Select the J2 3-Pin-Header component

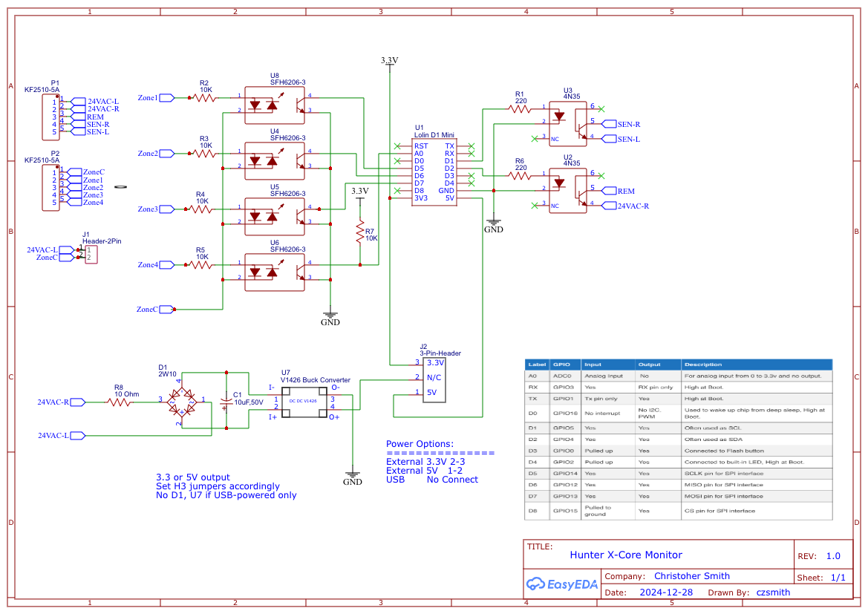point(434,380)
